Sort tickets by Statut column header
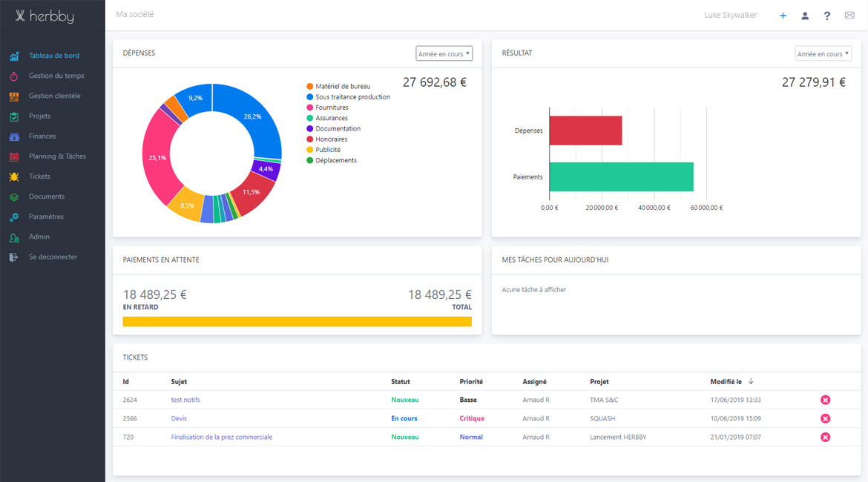This screenshot has height=482, width=868. pos(400,382)
